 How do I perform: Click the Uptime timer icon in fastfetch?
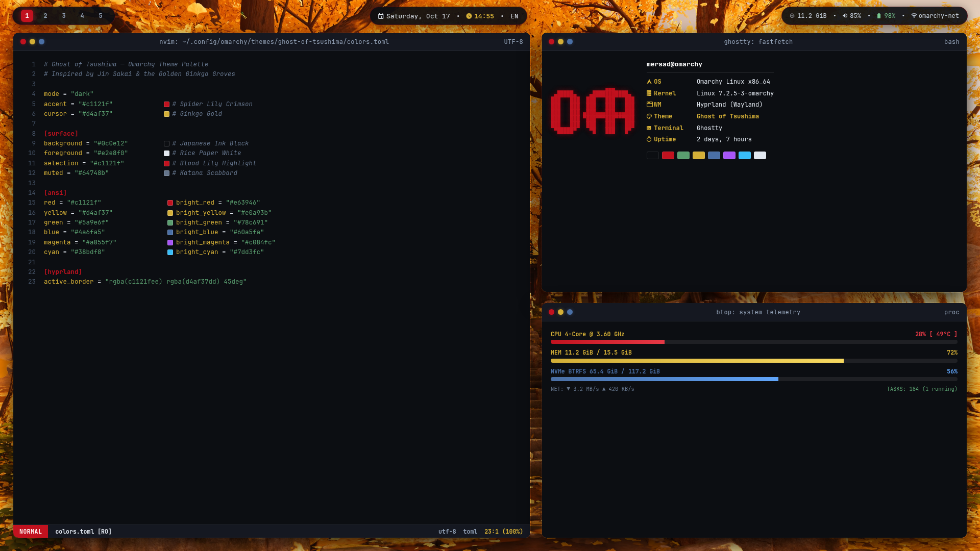pos(649,139)
